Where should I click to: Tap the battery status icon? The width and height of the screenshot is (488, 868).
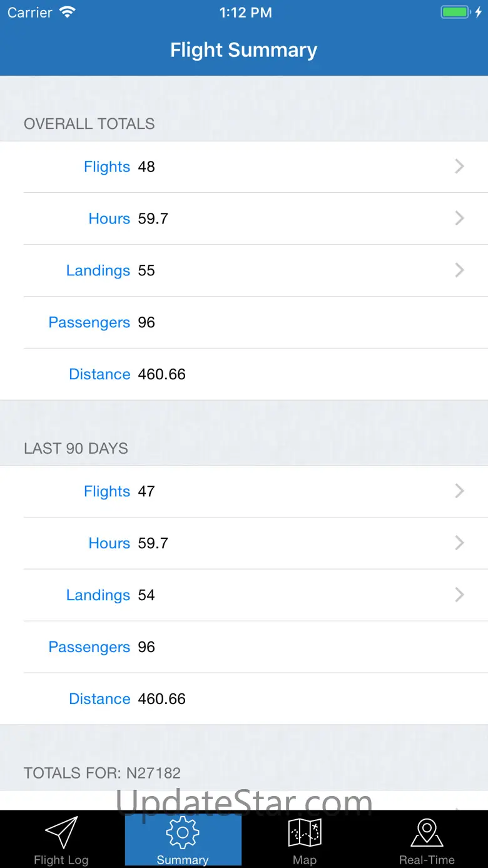pos(455,13)
